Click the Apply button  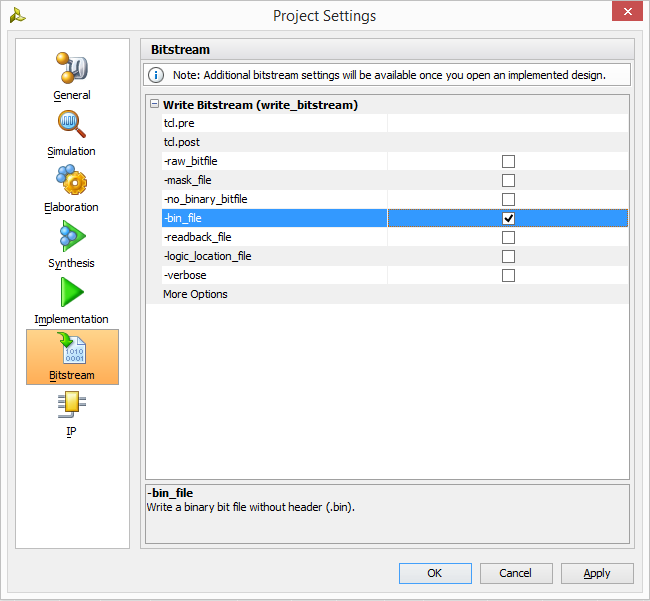pos(597,573)
